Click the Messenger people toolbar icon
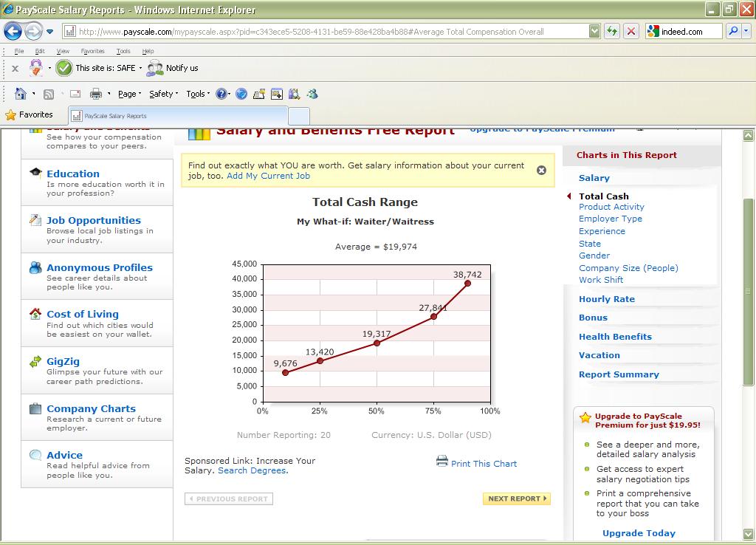756x545 pixels. click(312, 94)
